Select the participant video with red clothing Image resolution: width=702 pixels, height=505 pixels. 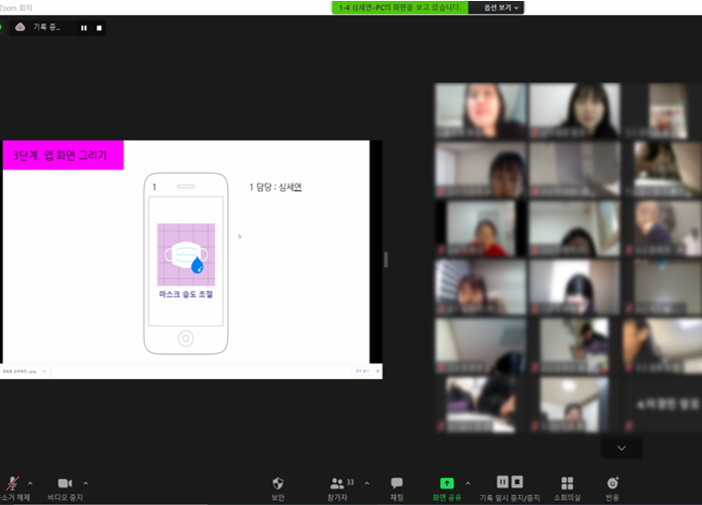click(x=481, y=228)
